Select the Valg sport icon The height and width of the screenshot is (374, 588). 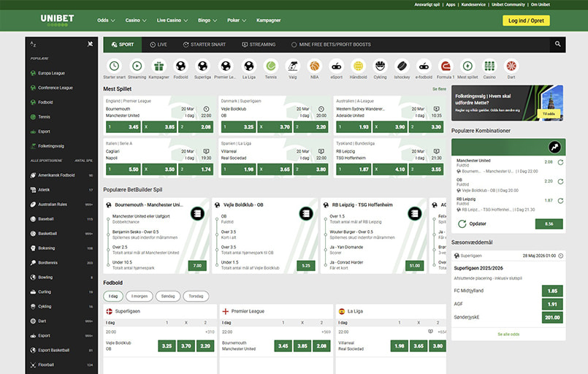(292, 66)
